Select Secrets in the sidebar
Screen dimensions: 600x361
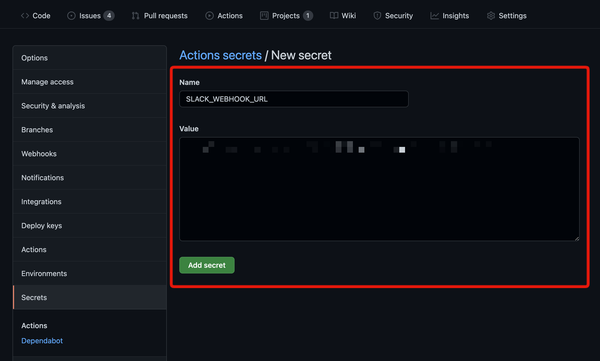(90, 297)
